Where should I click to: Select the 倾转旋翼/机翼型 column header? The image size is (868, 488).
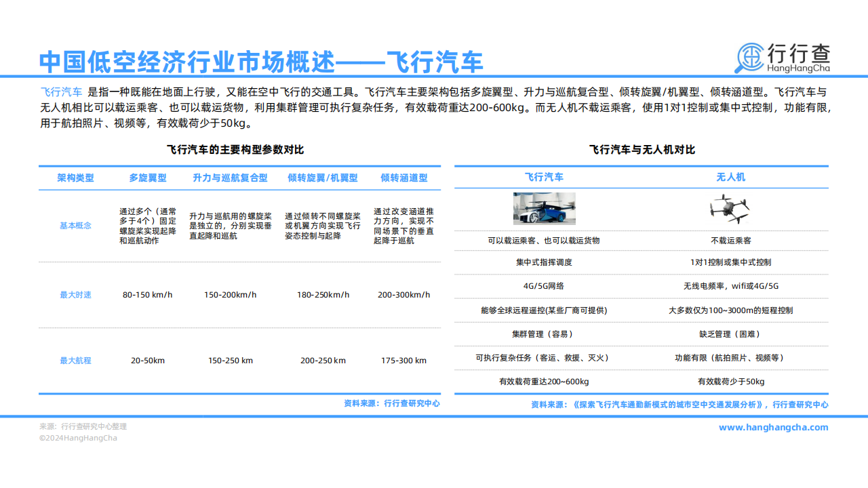[x=323, y=178]
